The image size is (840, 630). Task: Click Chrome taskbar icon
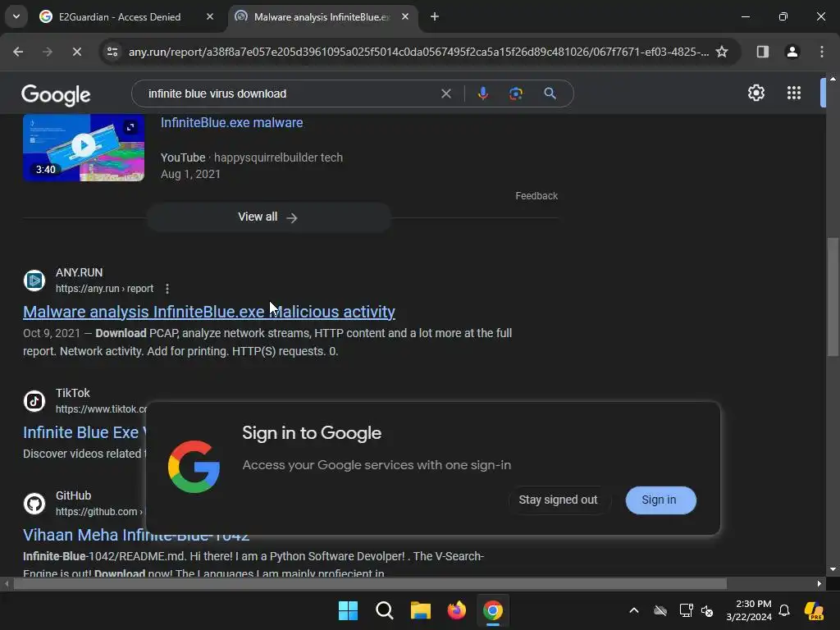[493, 610]
